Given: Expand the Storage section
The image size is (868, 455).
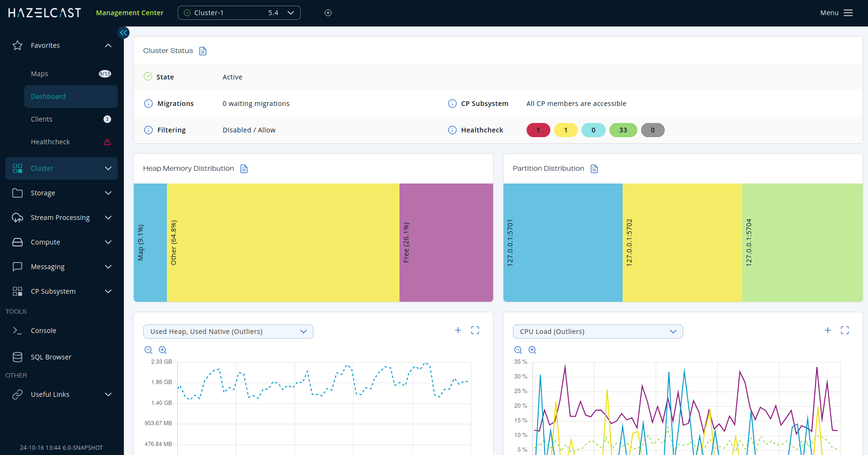Looking at the screenshot, I should [108, 193].
